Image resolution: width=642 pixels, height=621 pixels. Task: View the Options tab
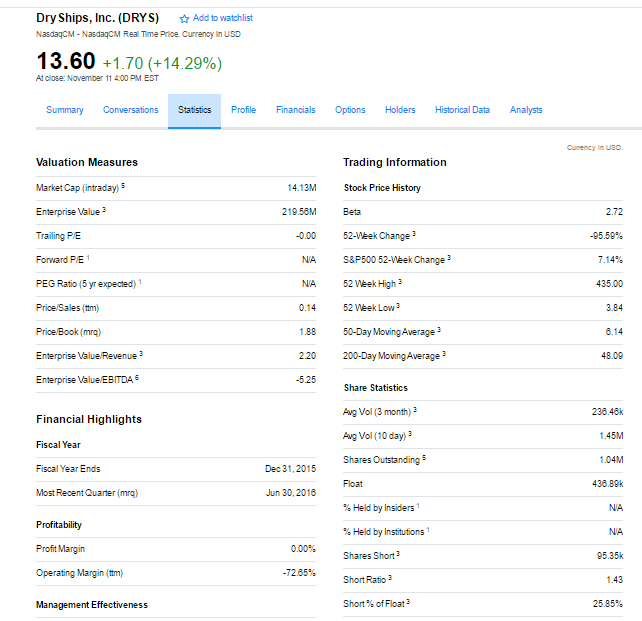pyautogui.click(x=350, y=110)
